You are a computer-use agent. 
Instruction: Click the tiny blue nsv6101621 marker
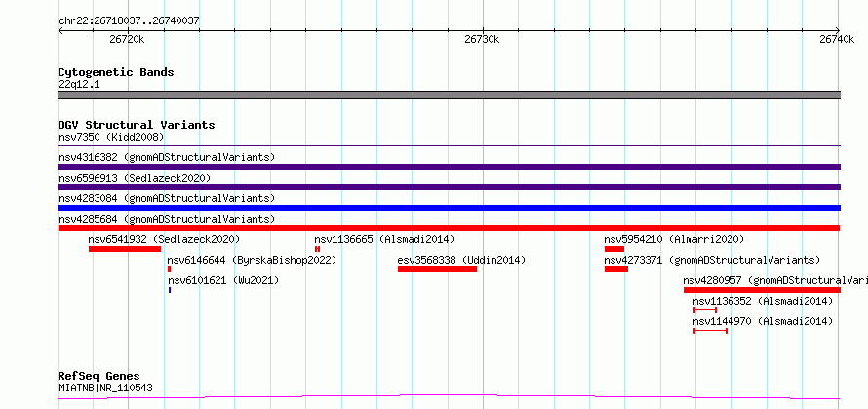170,290
